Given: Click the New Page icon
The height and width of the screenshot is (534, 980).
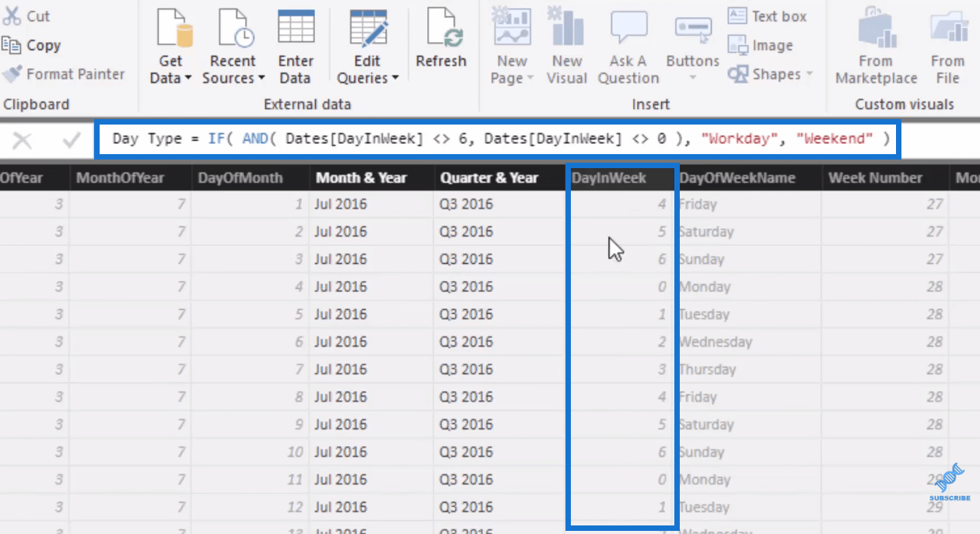Looking at the screenshot, I should coord(513,27).
